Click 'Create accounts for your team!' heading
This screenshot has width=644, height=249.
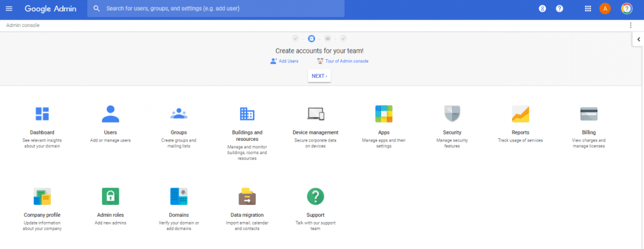pyautogui.click(x=319, y=52)
